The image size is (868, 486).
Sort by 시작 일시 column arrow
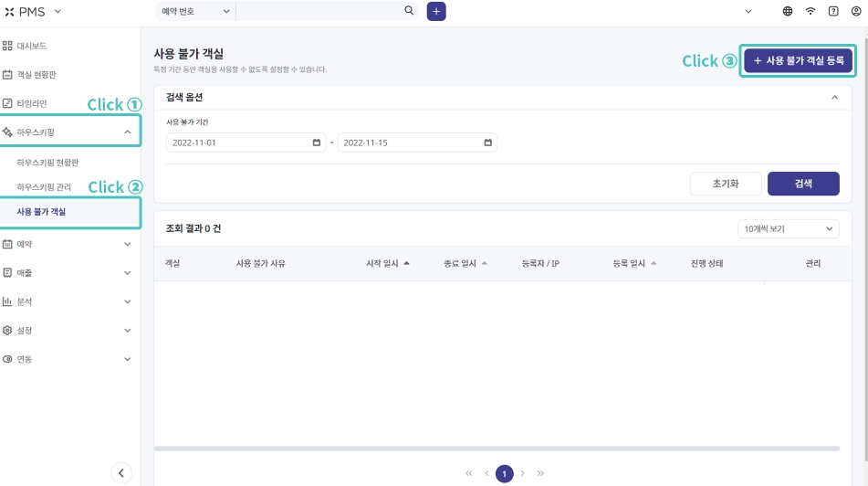(x=406, y=263)
